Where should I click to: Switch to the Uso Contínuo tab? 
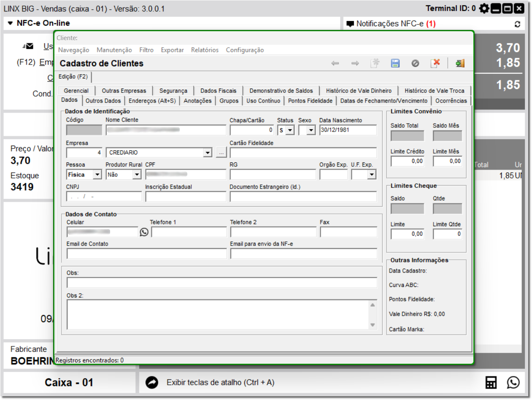pos(263,101)
